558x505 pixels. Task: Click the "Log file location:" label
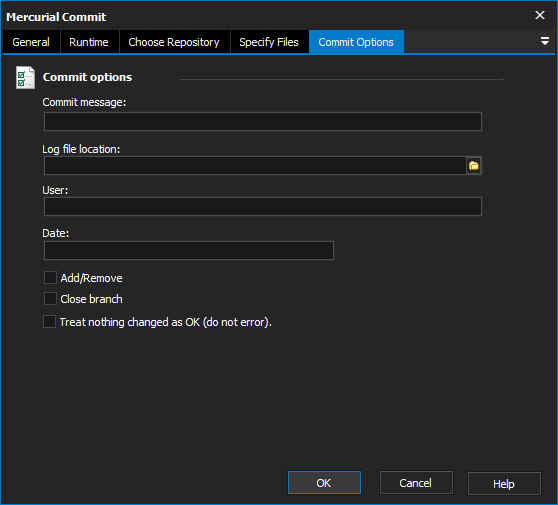click(81, 149)
